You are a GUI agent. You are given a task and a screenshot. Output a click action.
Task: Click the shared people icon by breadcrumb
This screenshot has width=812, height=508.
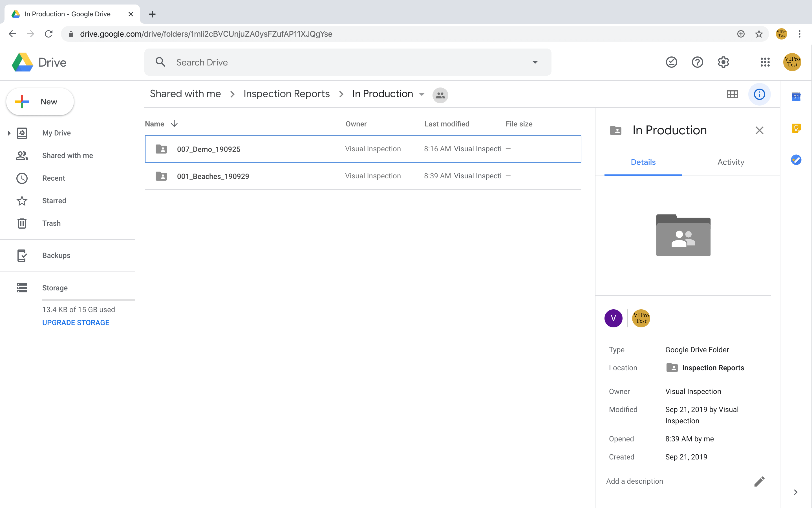pyautogui.click(x=440, y=95)
